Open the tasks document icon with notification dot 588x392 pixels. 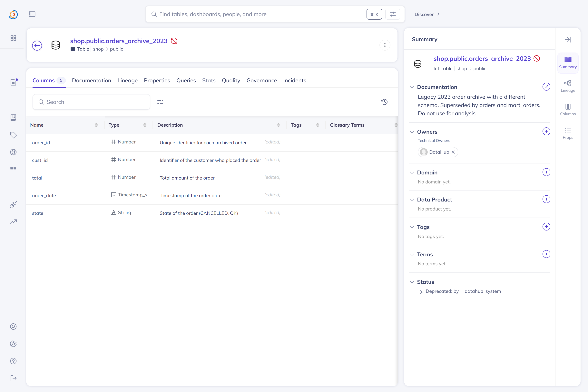click(14, 82)
